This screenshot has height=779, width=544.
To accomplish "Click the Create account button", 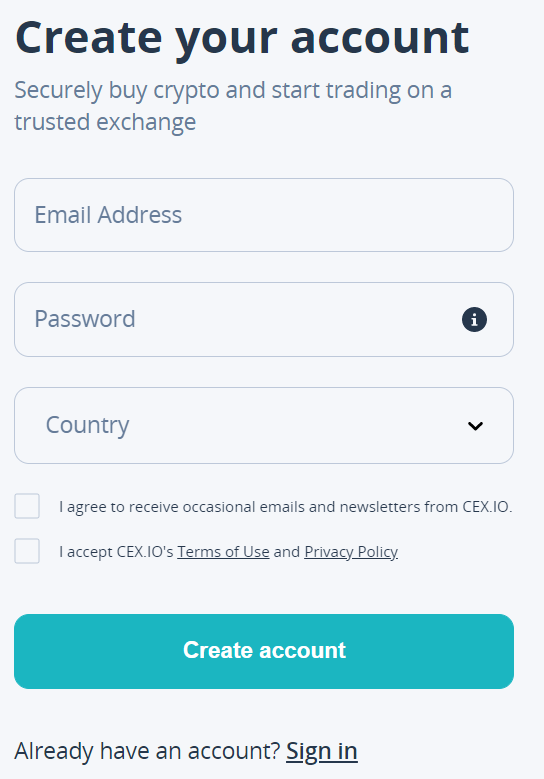I will (x=264, y=651).
